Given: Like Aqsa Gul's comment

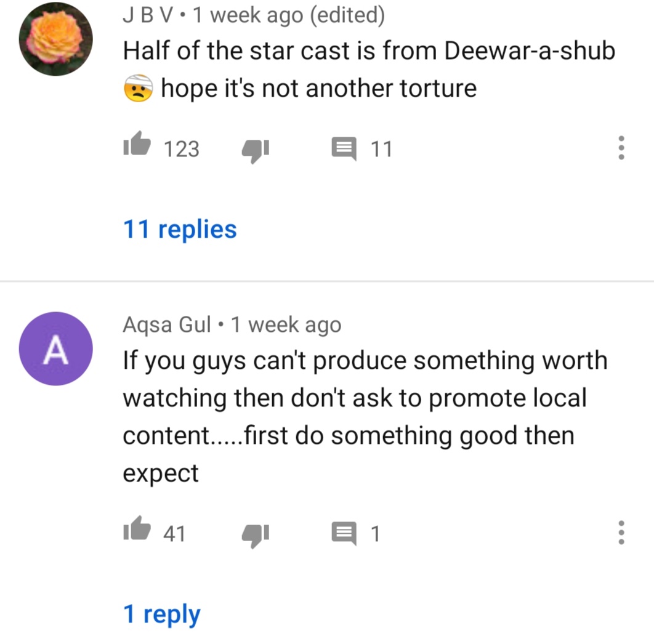Looking at the screenshot, I should 137,528.
